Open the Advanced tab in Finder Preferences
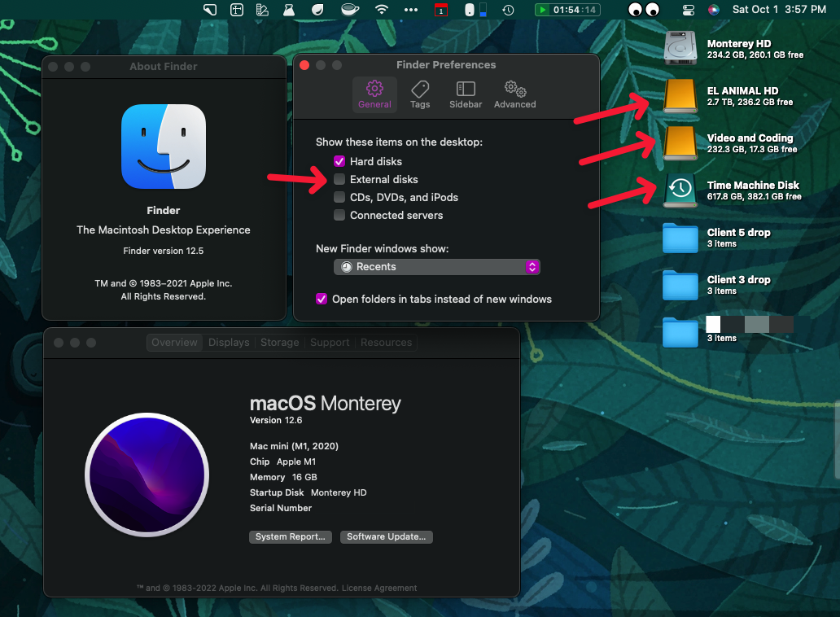The width and height of the screenshot is (840, 617). click(514, 94)
